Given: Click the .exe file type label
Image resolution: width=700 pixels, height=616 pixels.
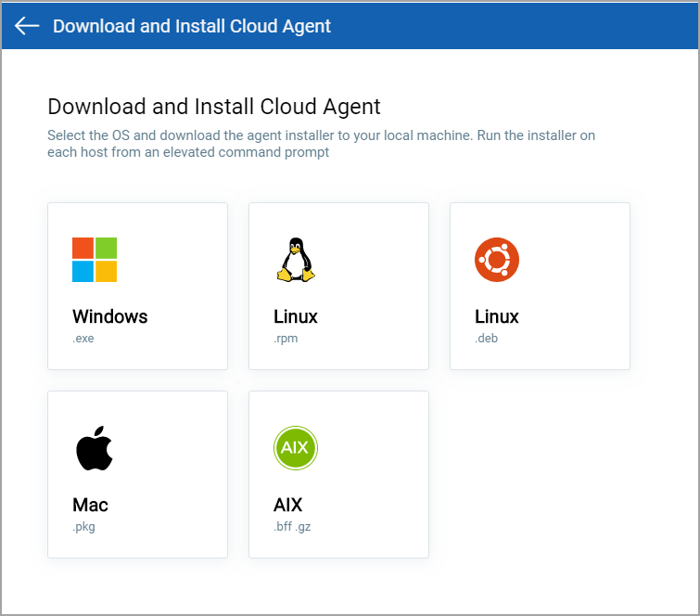Looking at the screenshot, I should click(x=83, y=339).
